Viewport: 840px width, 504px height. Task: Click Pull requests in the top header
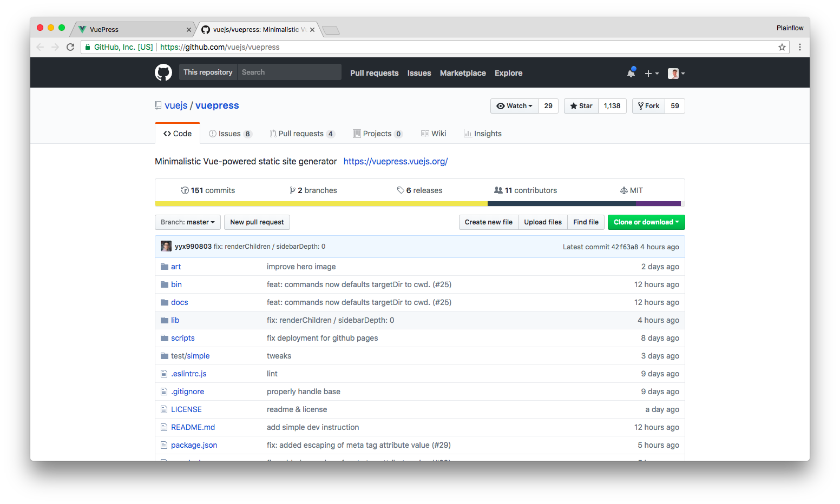coord(374,73)
